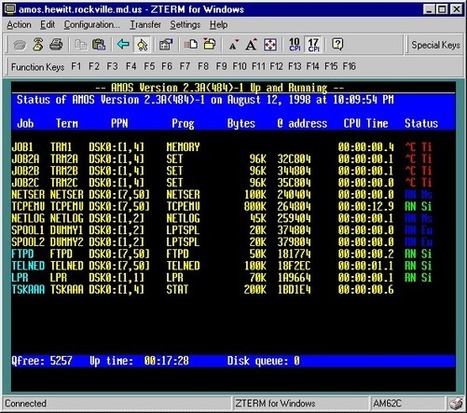This screenshot has height=413, width=467.
Task: Click function key F6
Action: click(x=167, y=66)
